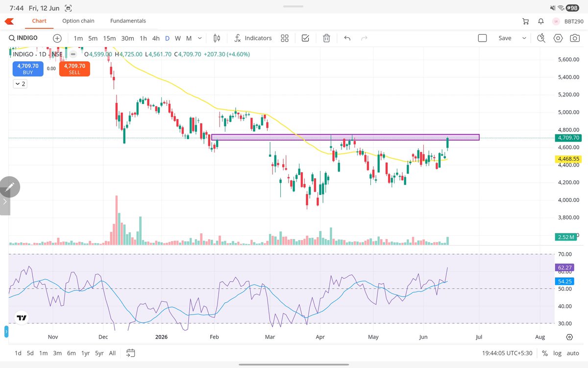
Task: Expand the blue left panel handle
Action: (7, 332)
